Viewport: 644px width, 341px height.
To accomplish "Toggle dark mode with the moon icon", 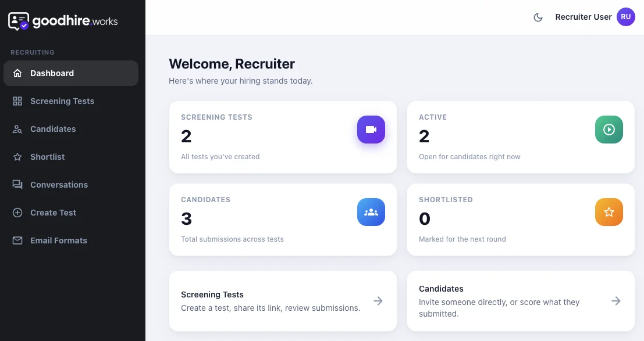I will [x=538, y=17].
